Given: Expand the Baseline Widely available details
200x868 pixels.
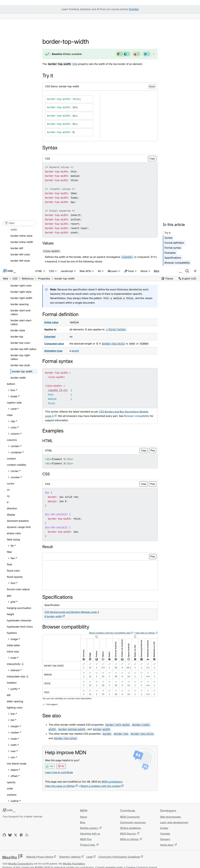Looking at the screenshot, I should click(x=153, y=54).
